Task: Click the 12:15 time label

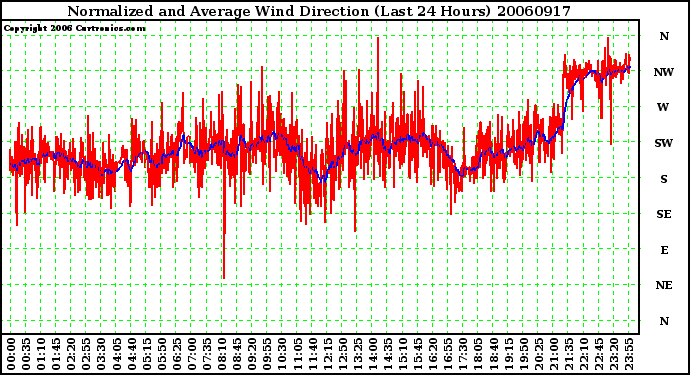Action: point(327,354)
